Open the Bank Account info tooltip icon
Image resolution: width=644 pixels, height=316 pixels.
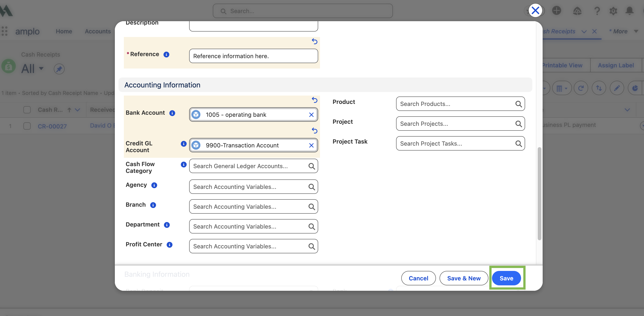click(172, 113)
